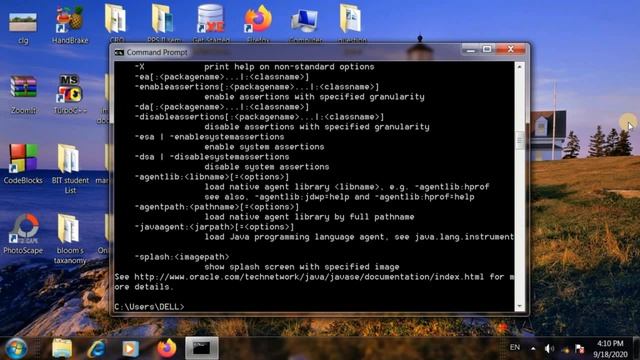
Task: Click scroll down arrow in Command Prompt
Action: point(520,306)
